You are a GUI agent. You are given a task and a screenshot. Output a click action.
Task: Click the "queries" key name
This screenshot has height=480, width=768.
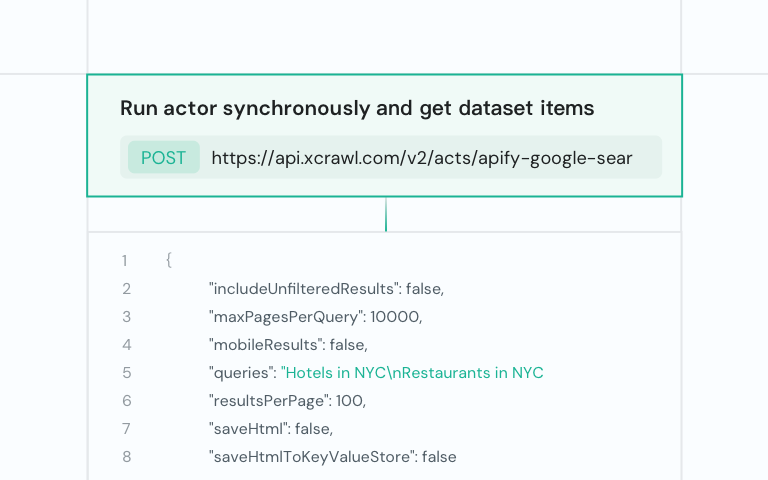pyautogui.click(x=241, y=373)
